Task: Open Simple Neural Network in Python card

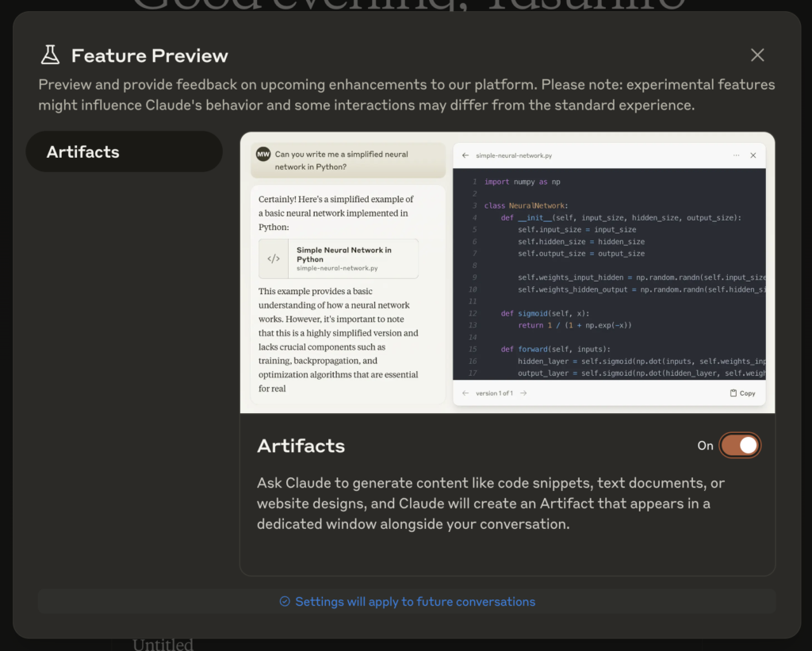Action: (338, 258)
